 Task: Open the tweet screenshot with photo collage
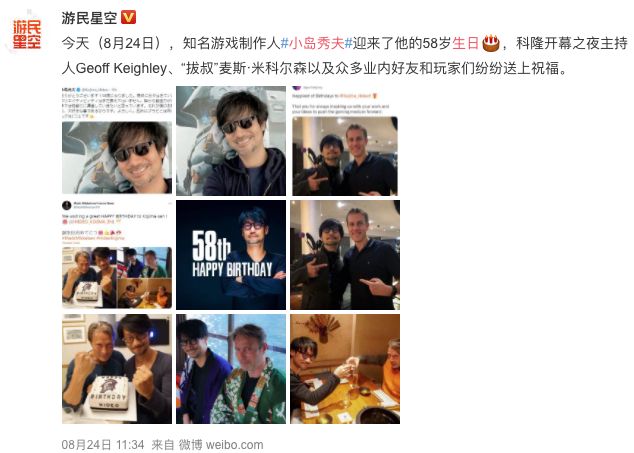pos(117,255)
